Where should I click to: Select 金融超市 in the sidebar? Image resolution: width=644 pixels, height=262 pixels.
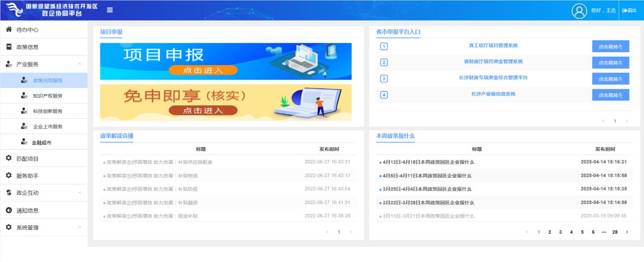coord(42,143)
